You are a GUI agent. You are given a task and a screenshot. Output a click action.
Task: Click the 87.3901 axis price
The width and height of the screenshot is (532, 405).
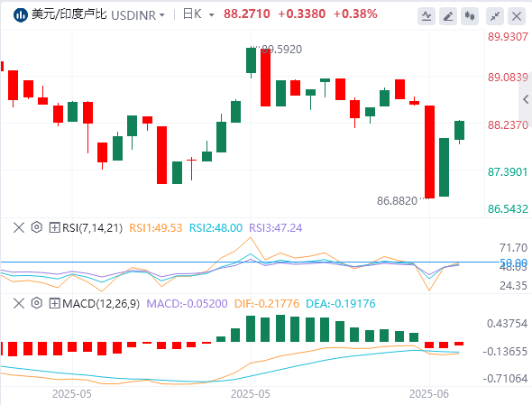[x=508, y=172]
